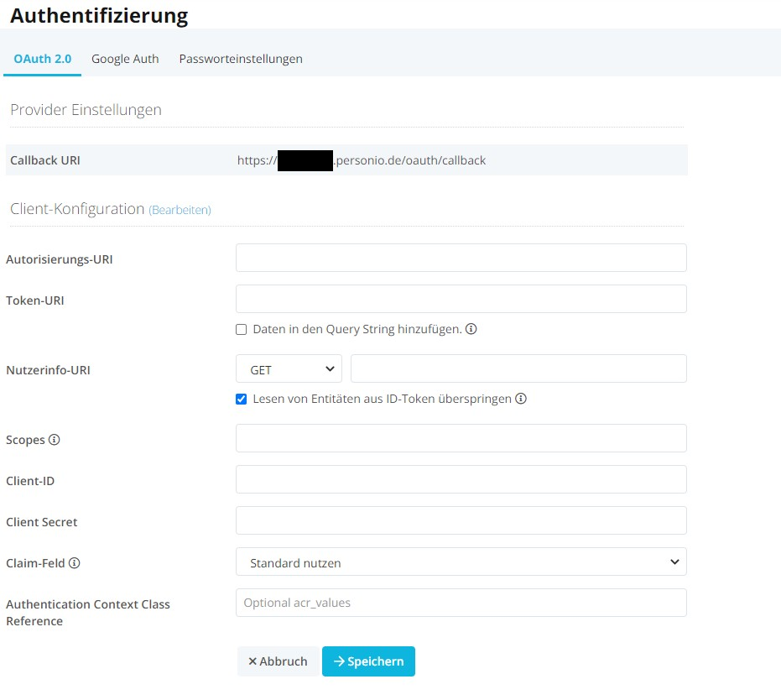Viewport: 781px width, 700px height.
Task: Uncheck Lesen von Entitäten aus ID-Token überspringen
Action: point(241,399)
